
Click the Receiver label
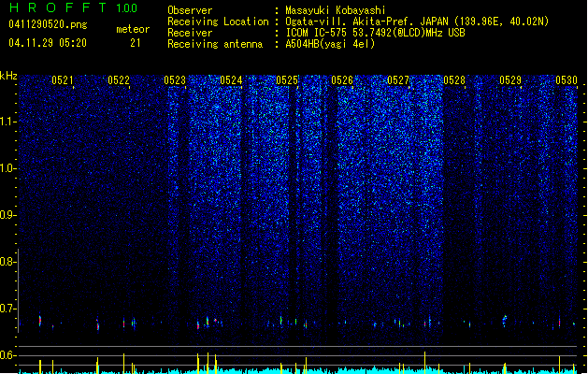pos(190,33)
